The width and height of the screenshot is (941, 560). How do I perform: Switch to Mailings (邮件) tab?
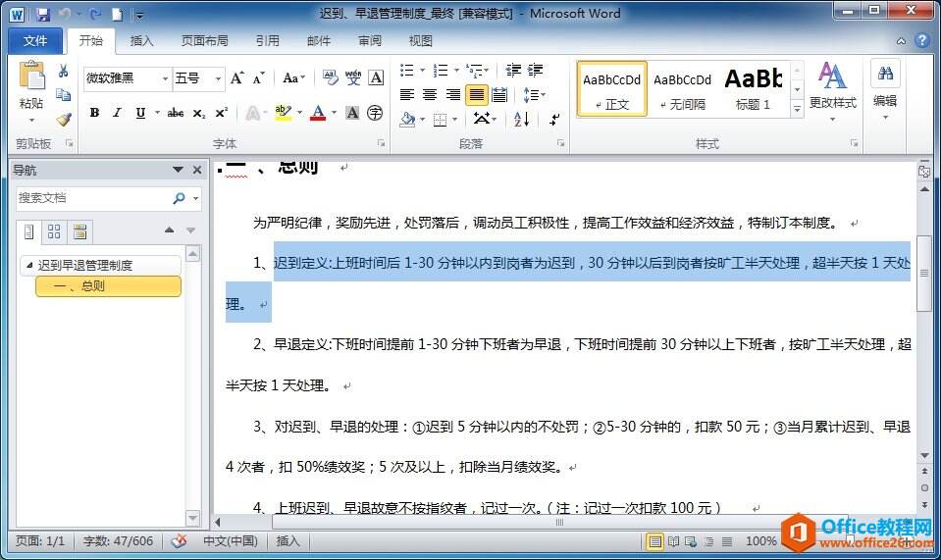(x=319, y=40)
